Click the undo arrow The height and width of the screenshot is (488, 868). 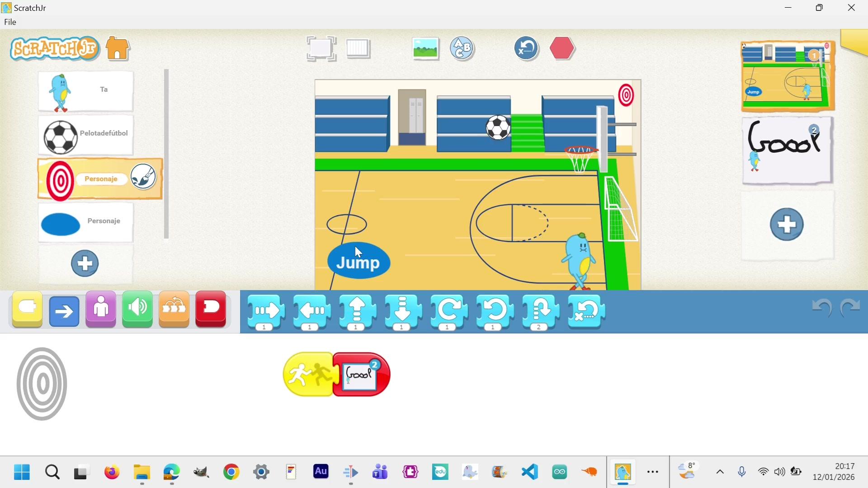[821, 308]
